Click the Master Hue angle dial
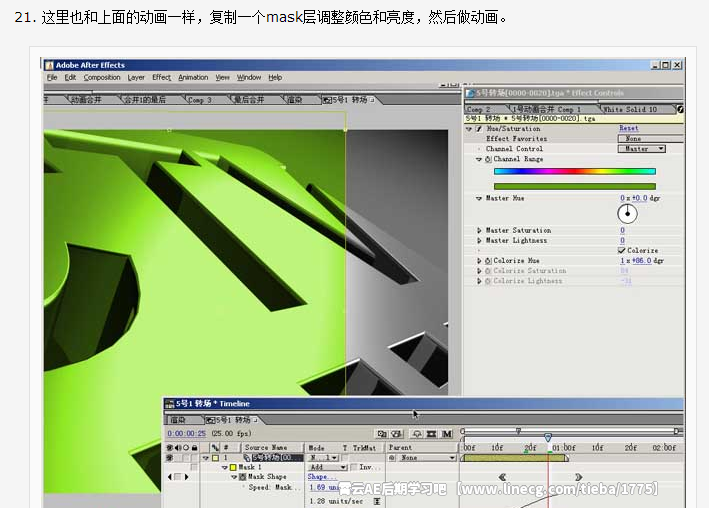The width and height of the screenshot is (709, 508). tap(628, 214)
